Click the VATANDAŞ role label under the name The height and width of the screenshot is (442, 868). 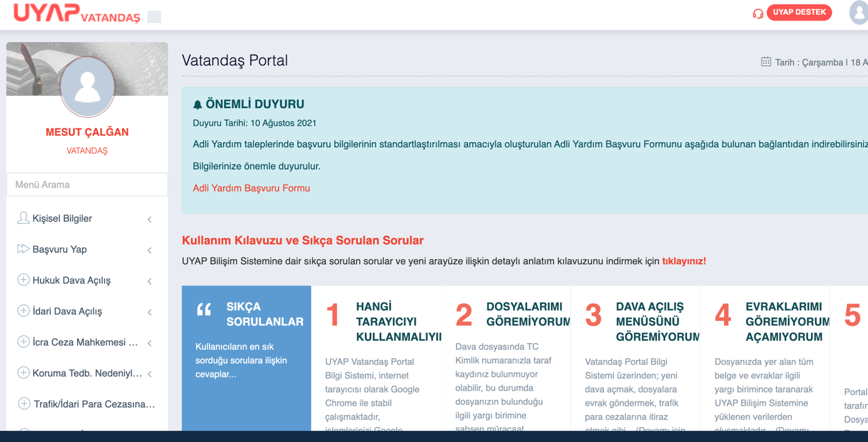point(87,151)
